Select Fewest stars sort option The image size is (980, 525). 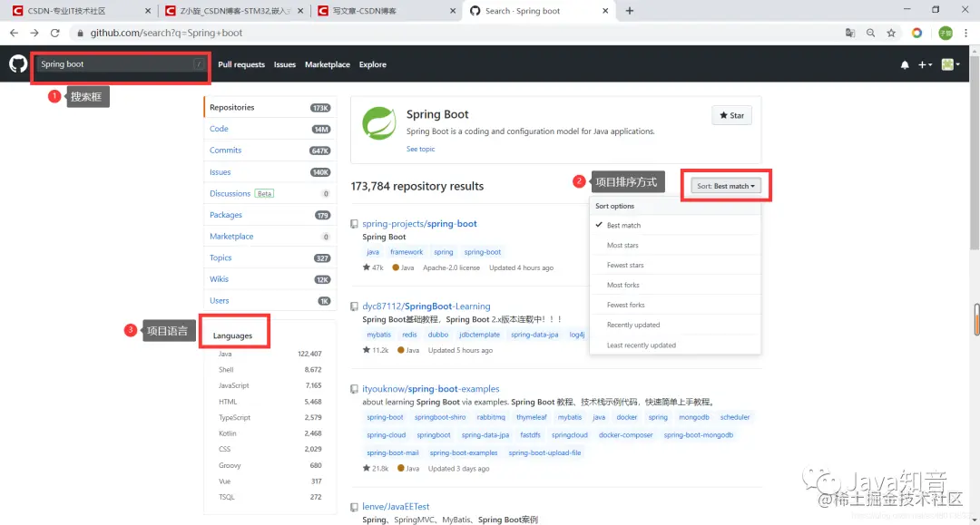point(675,266)
